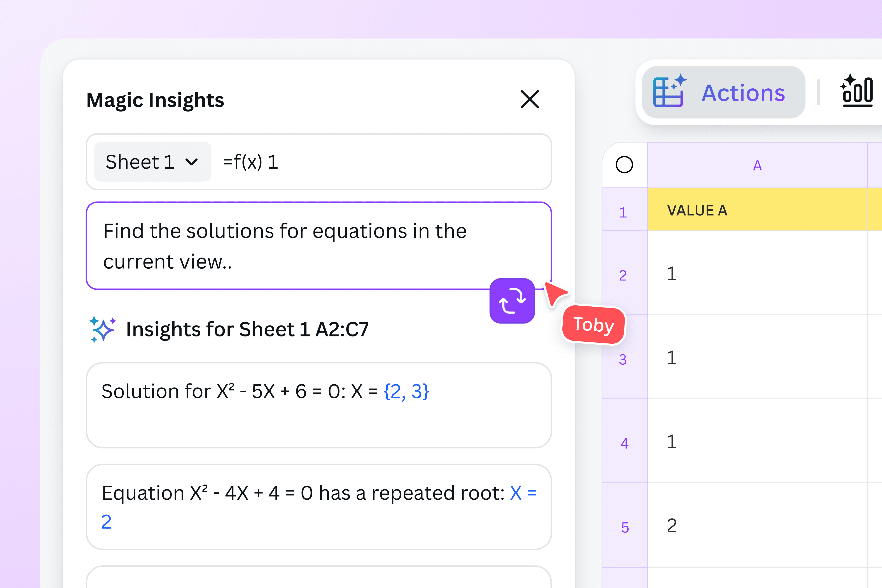Image resolution: width=882 pixels, height=588 pixels.
Task: Click the blue repeated root value X = 2
Action: [523, 493]
